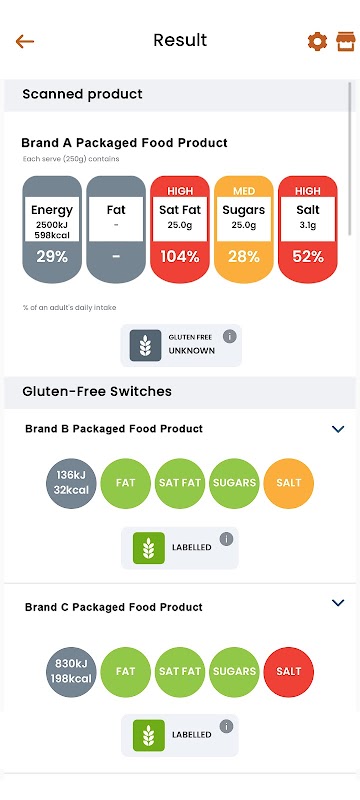Viewport: 360px width, 800px height.
Task: Open settings with the gear icon
Action: (317, 41)
